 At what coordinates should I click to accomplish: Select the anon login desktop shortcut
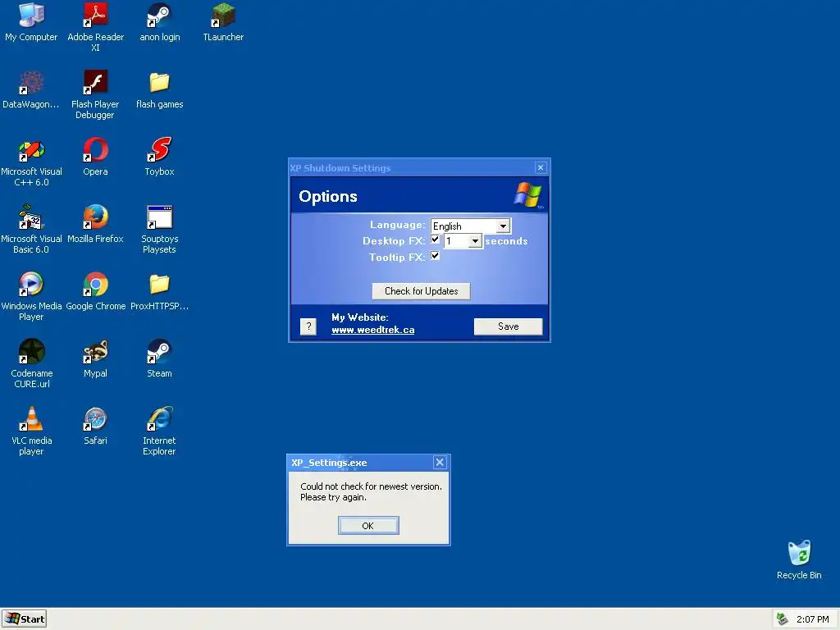pyautogui.click(x=159, y=22)
